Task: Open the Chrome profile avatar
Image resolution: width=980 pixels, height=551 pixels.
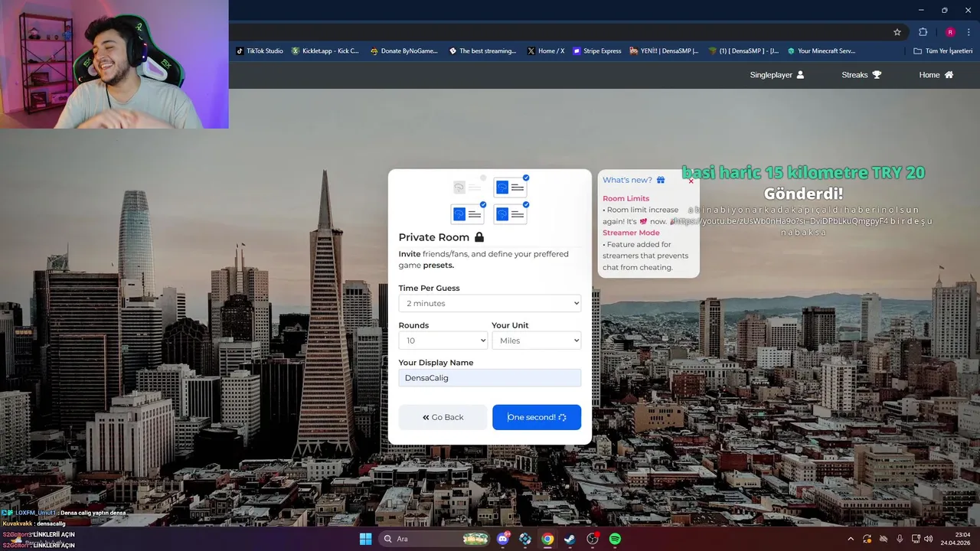Action: click(950, 32)
